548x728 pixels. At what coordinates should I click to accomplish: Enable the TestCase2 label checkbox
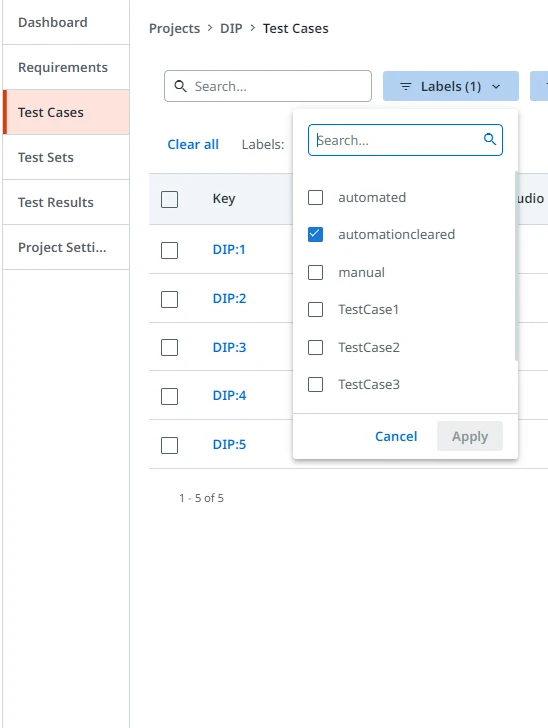coord(315,347)
